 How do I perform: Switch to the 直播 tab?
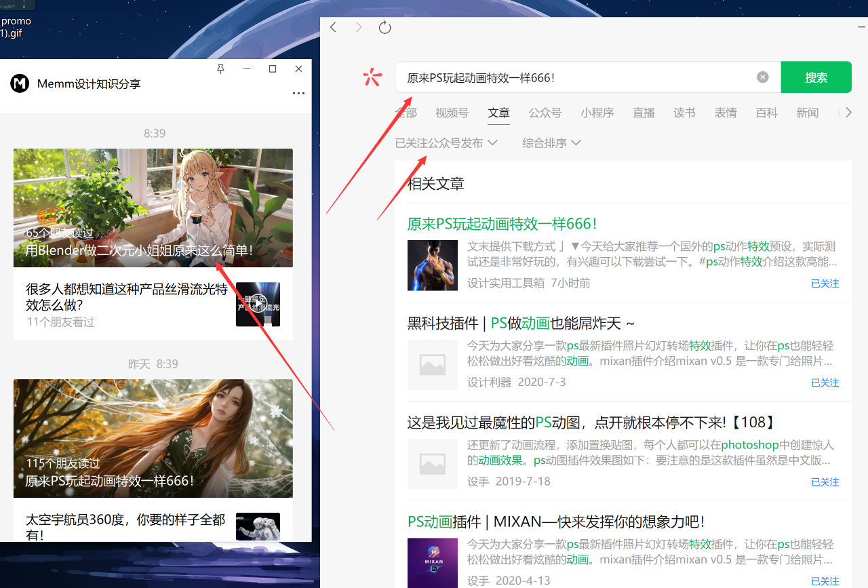[x=644, y=113]
